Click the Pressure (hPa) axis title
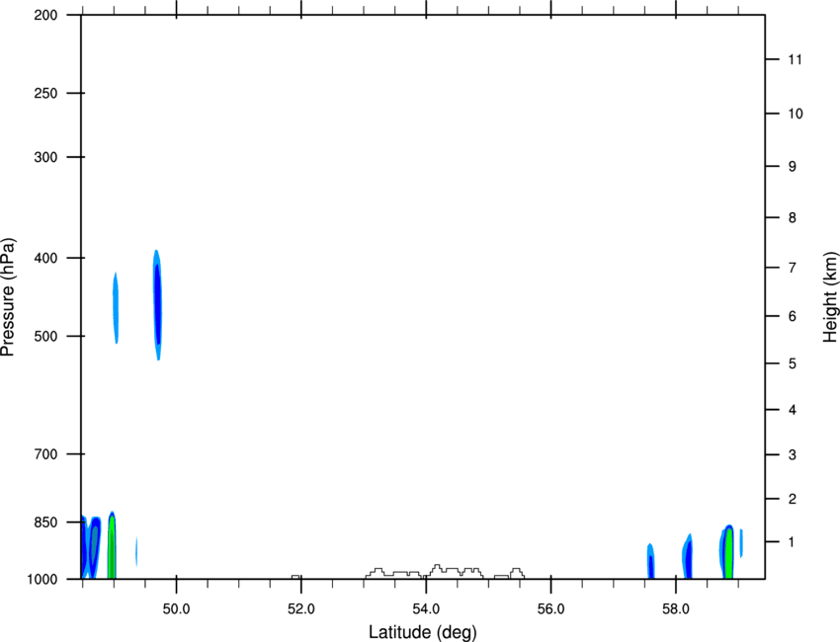This screenshot has width=840, height=642. [x=8, y=297]
